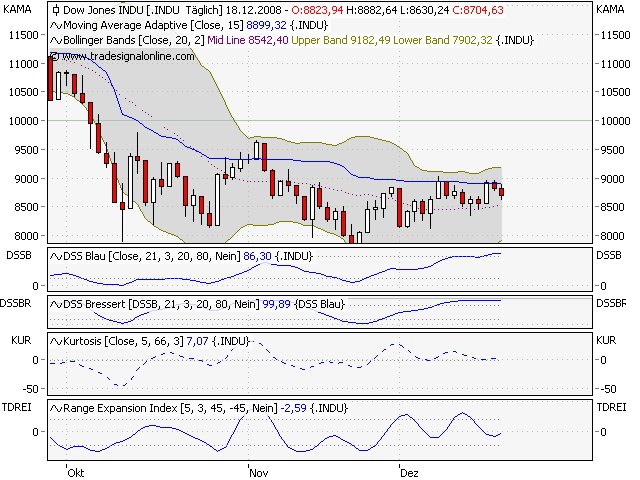
Task: Select the Dow Jones INDU chart title
Action: 143,10
